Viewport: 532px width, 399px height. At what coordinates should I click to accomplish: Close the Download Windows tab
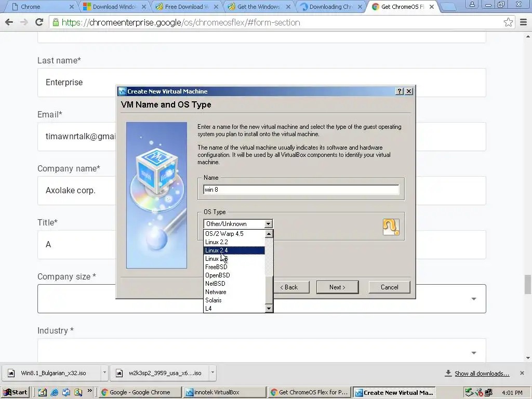click(144, 6)
